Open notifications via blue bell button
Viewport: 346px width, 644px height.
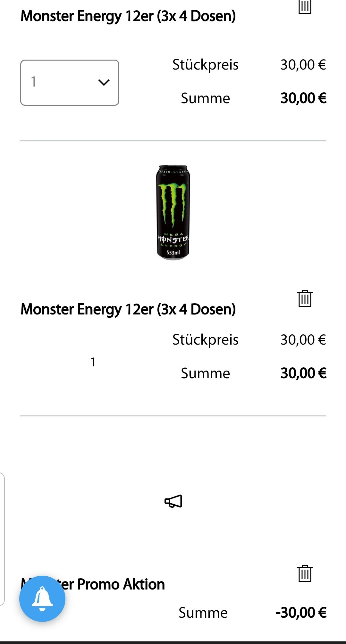pyautogui.click(x=42, y=599)
